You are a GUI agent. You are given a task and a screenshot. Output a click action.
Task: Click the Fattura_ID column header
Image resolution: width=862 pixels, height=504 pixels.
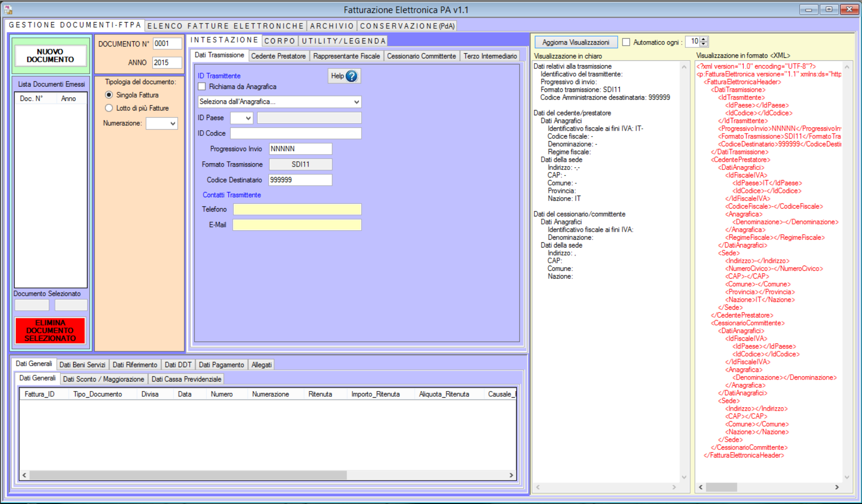(x=40, y=394)
